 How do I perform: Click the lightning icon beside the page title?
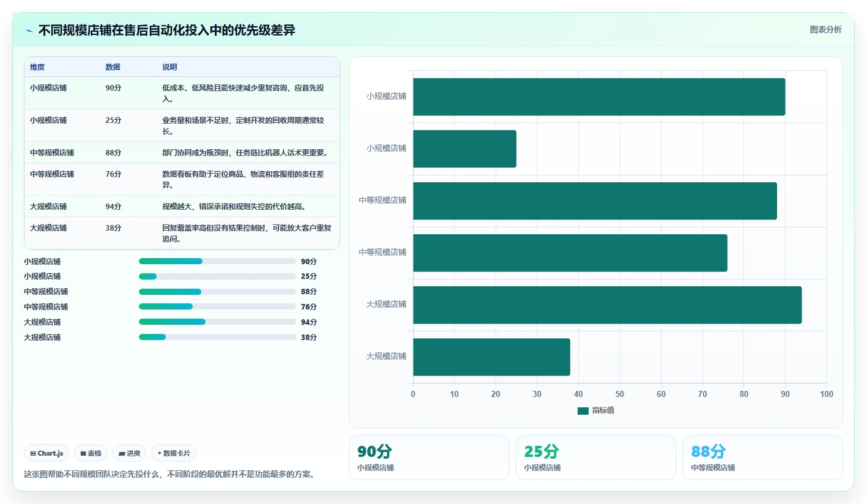tap(29, 31)
